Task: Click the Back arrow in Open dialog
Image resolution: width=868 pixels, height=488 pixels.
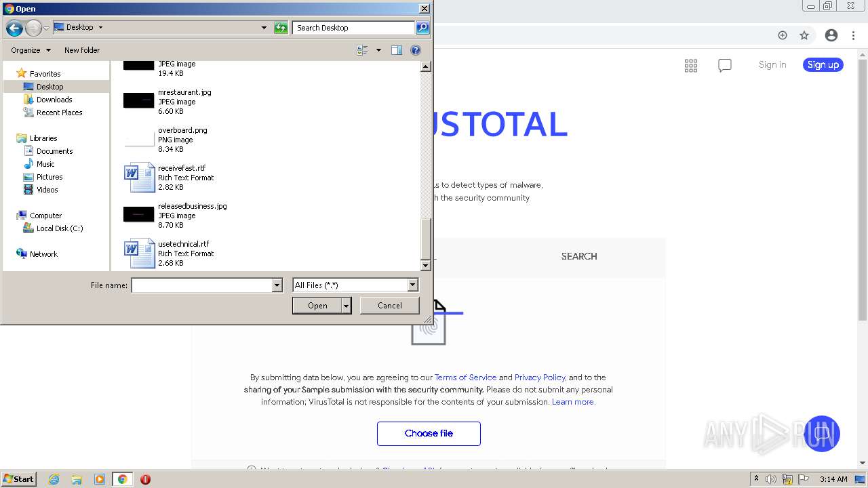Action: [x=14, y=28]
